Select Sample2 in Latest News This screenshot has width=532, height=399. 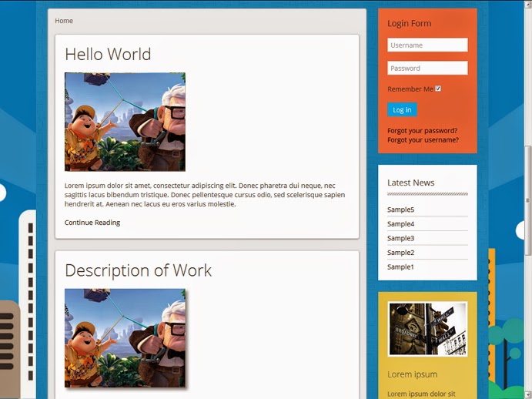pos(400,253)
